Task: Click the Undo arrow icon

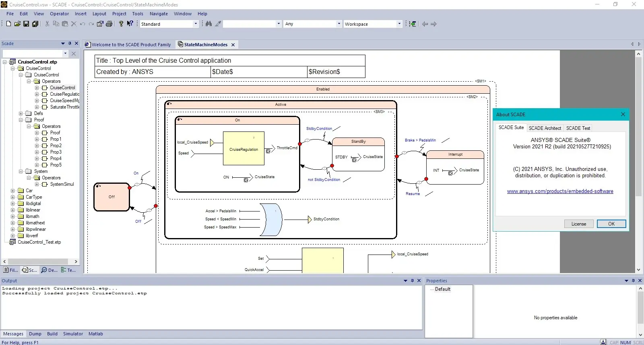Action: [83, 24]
